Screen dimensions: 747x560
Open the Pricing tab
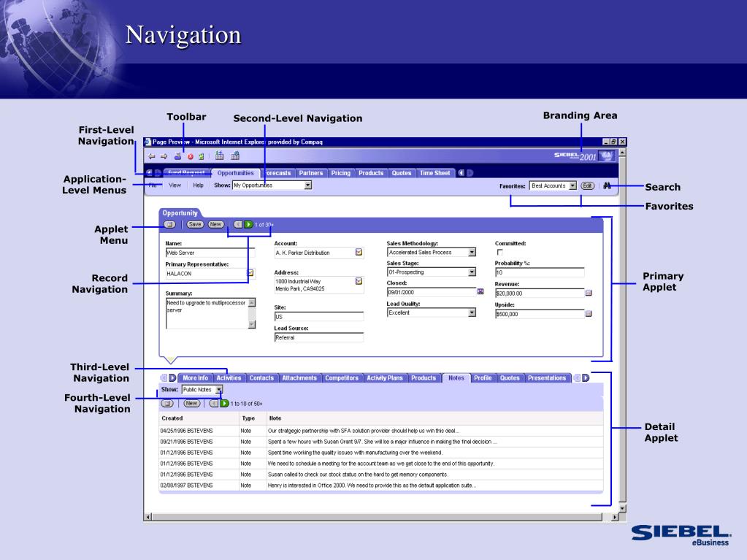pos(340,173)
